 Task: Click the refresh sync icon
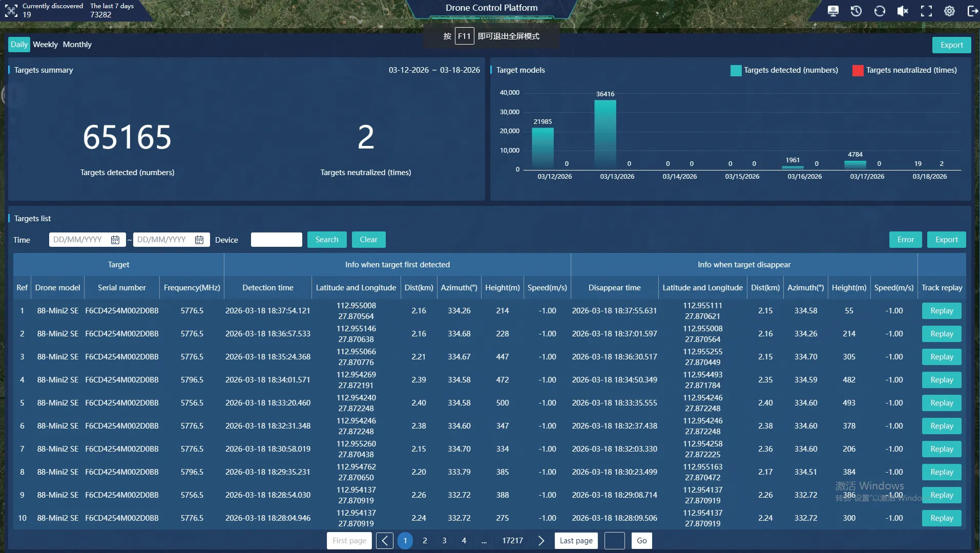[880, 11]
